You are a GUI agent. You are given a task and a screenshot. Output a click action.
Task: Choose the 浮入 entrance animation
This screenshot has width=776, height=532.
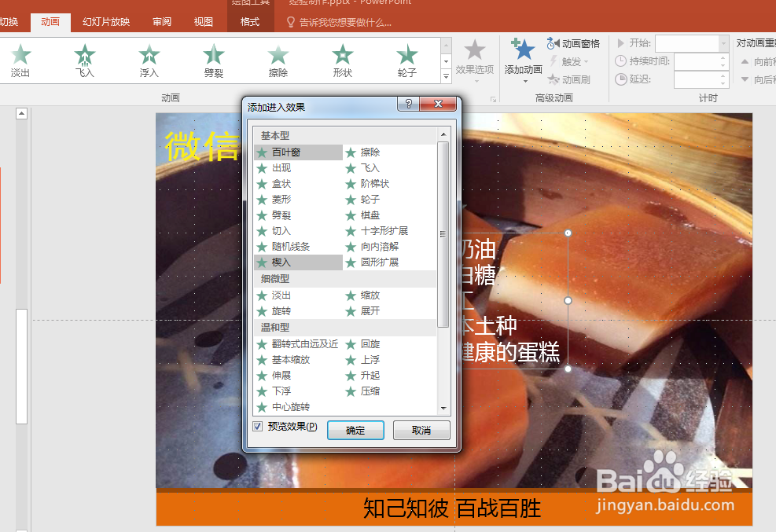coord(149,60)
